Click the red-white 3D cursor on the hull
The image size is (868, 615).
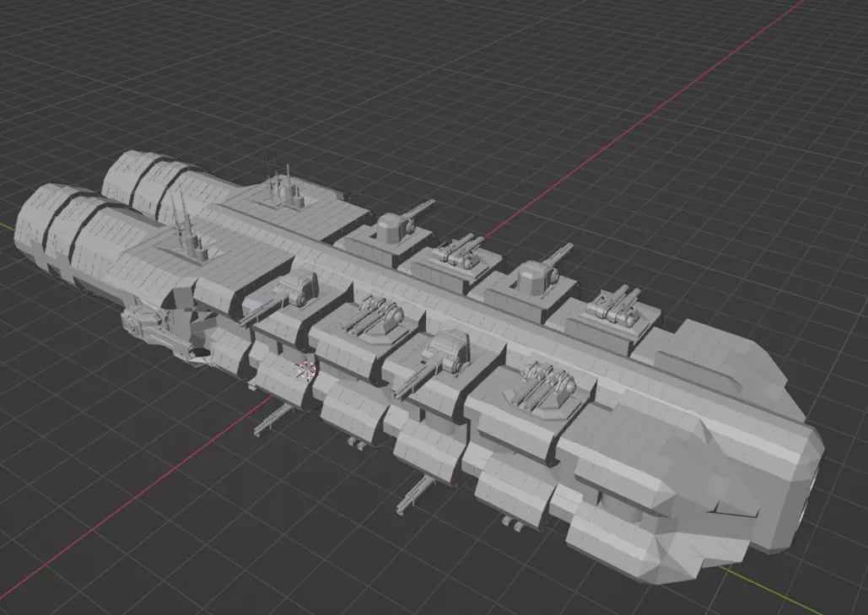click(305, 371)
